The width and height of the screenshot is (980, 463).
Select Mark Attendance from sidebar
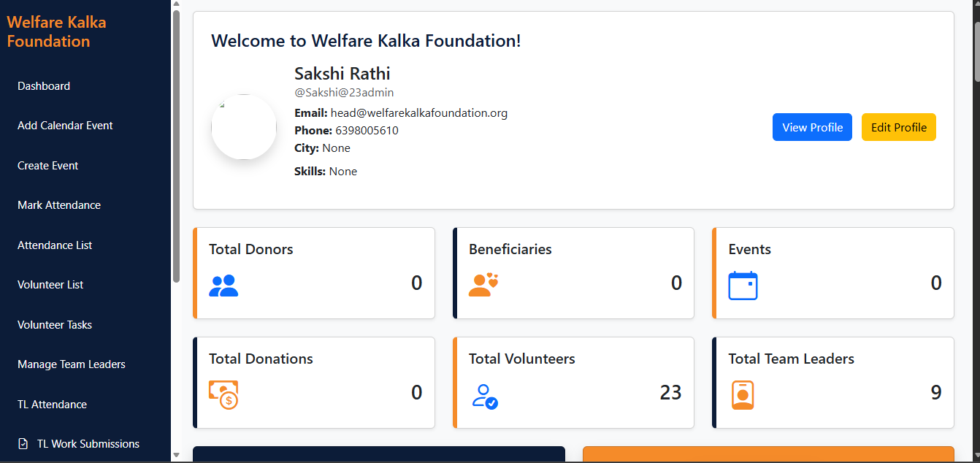(59, 205)
